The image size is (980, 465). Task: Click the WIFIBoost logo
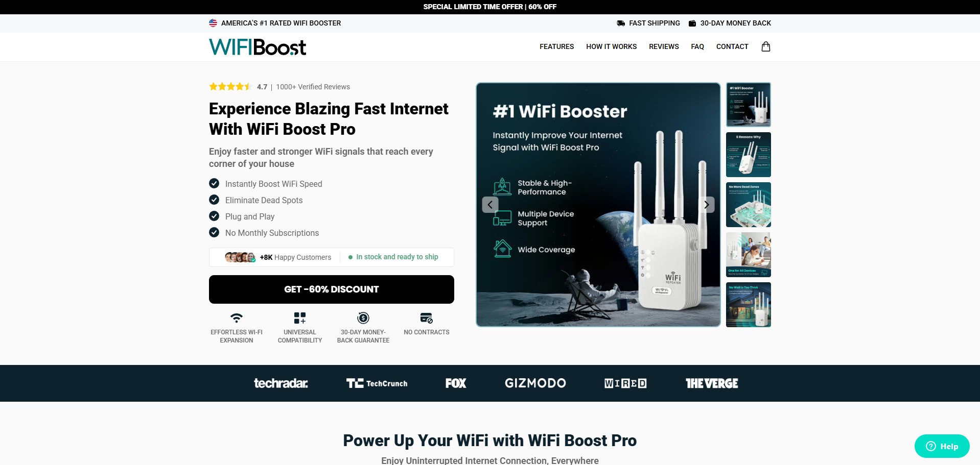tap(258, 47)
